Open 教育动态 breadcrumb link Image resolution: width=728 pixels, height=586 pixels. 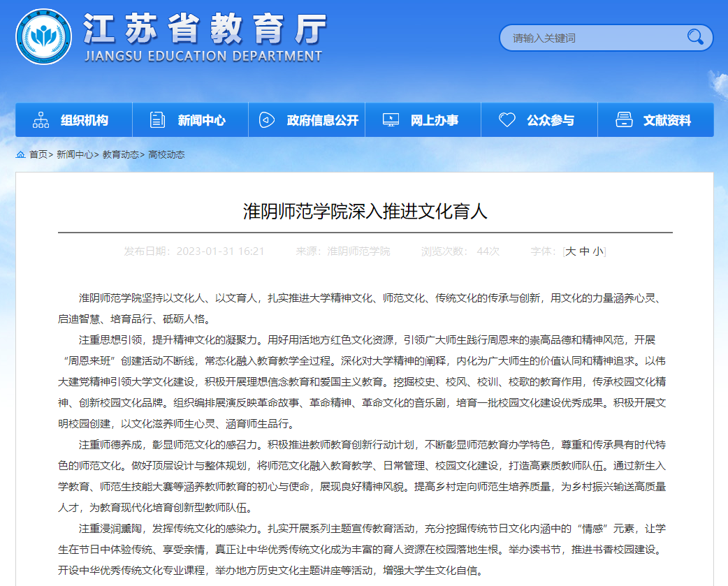(120, 154)
